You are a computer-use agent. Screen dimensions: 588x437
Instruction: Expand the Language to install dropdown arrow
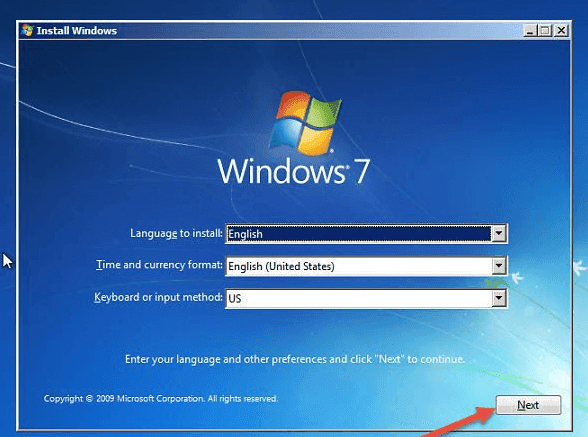coord(498,234)
